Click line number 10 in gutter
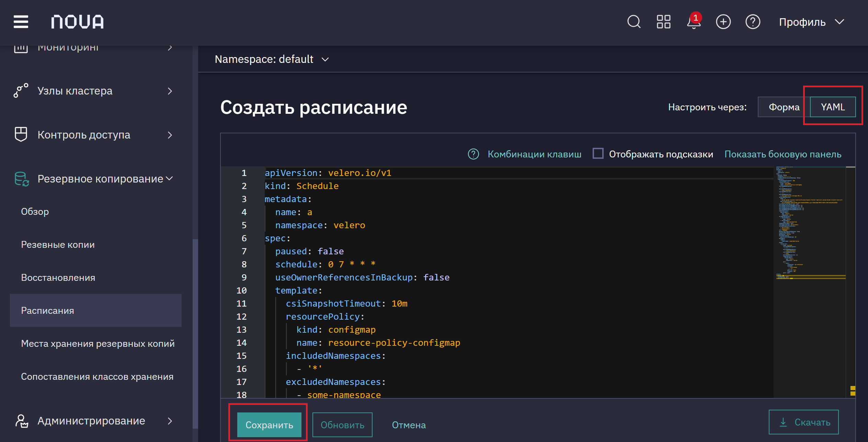 pos(241,290)
